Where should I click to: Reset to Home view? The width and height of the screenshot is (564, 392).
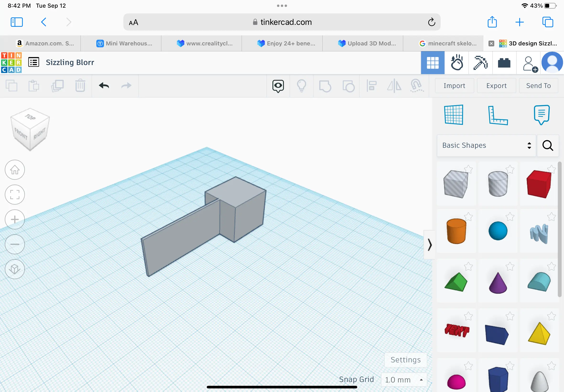pos(15,170)
